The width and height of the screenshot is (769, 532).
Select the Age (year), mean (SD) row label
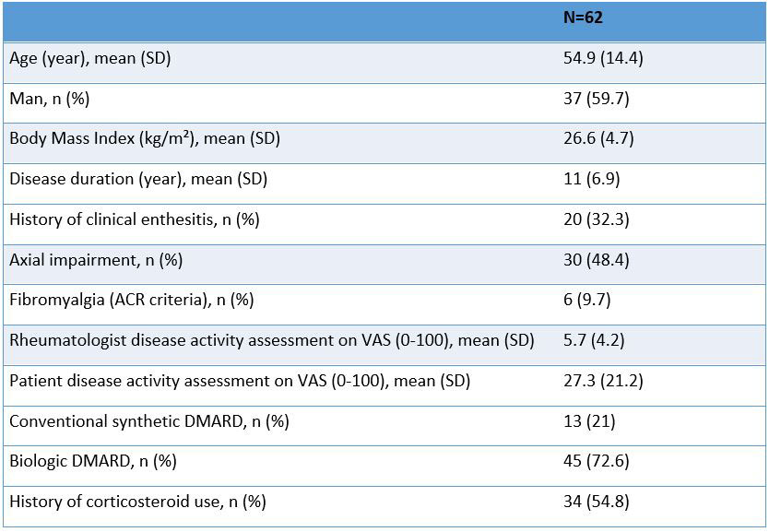click(90, 58)
